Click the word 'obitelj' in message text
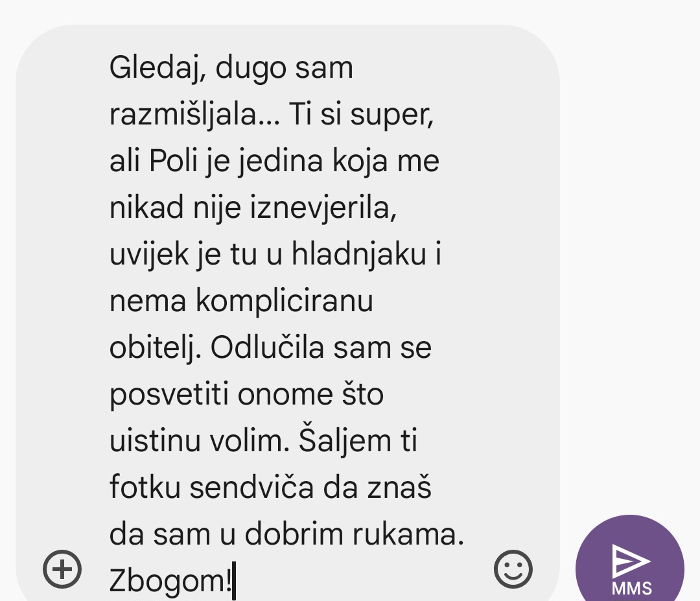 [152, 348]
